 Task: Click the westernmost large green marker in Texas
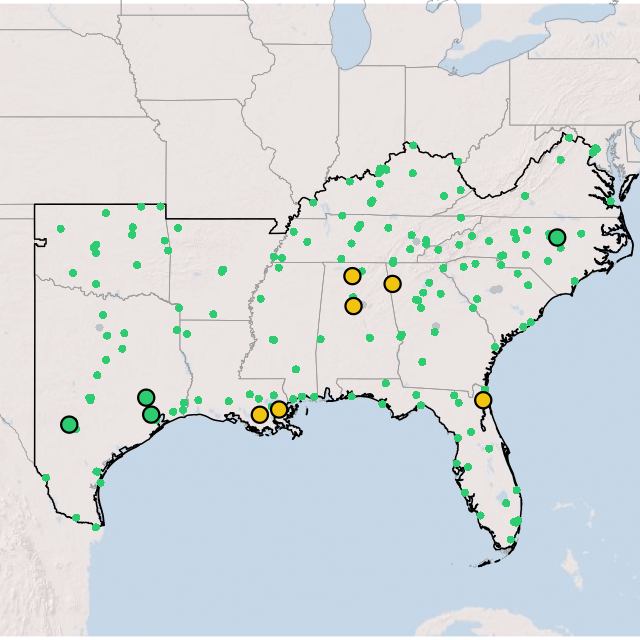pos(69,424)
